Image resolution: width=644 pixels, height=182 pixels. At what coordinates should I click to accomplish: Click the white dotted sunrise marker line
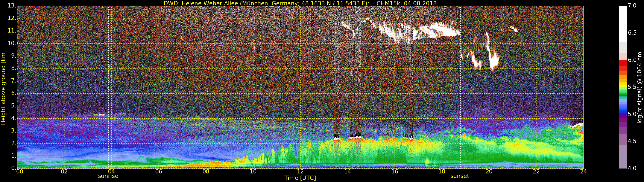coord(108,87)
